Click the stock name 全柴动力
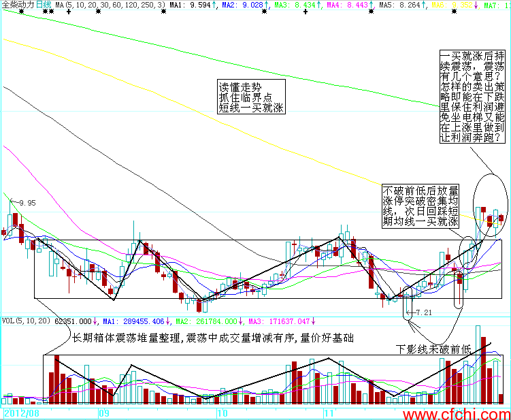511x420 pixels. [18, 5]
